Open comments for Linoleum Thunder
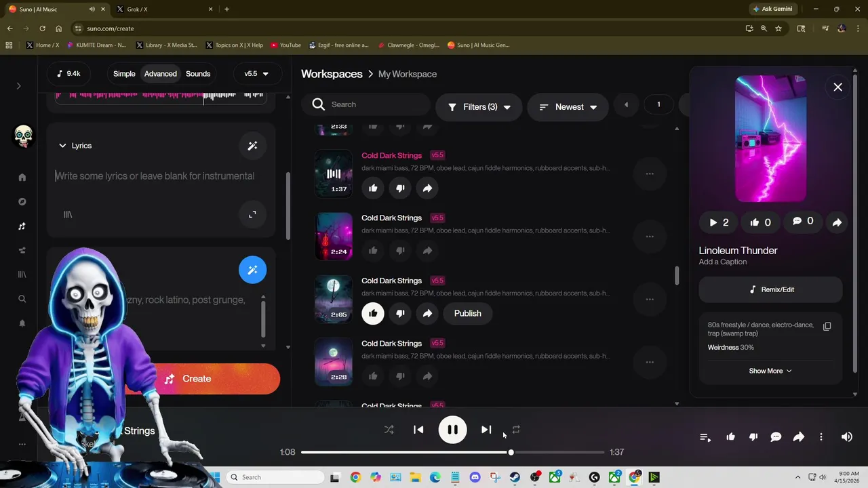Viewport: 868px width, 488px height. click(x=802, y=222)
